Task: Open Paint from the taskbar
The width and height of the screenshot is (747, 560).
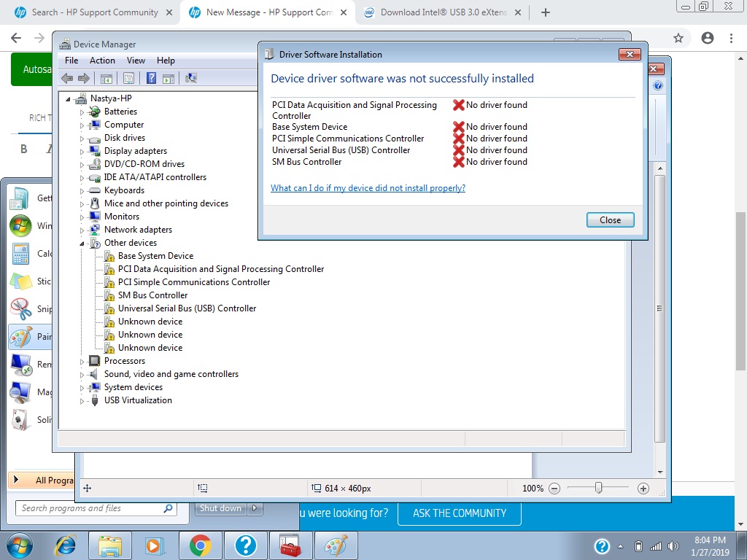Action: click(x=336, y=545)
